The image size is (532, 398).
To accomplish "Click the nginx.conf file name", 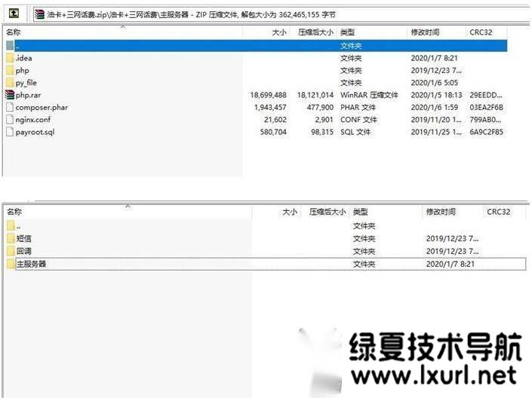I will coord(33,120).
